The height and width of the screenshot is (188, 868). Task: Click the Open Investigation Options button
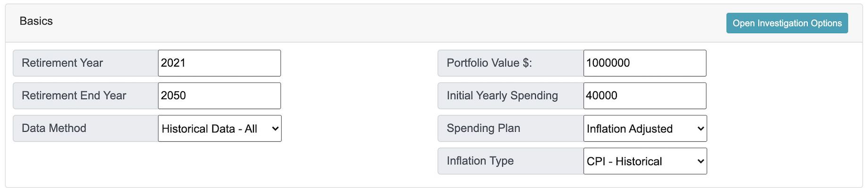[787, 23]
